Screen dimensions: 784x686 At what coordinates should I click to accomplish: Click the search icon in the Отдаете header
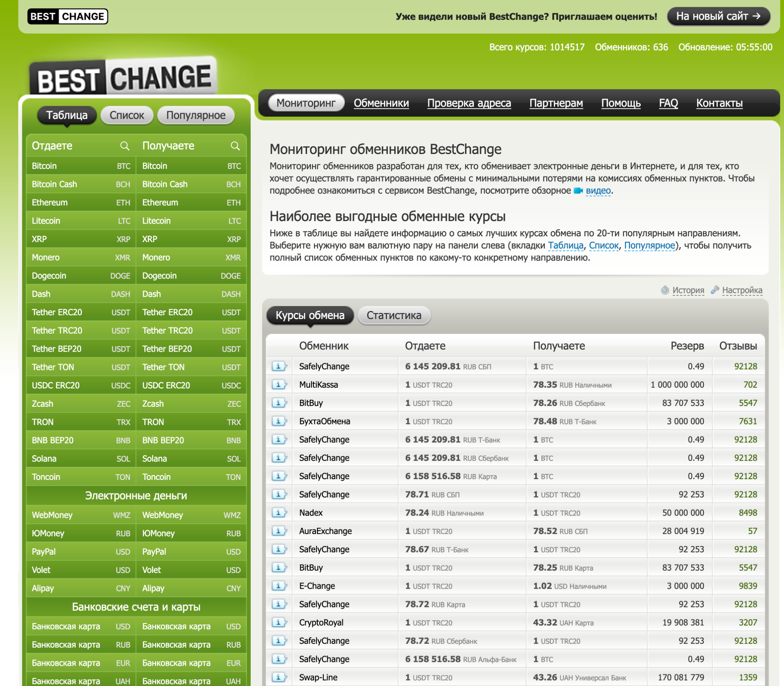coord(124,146)
